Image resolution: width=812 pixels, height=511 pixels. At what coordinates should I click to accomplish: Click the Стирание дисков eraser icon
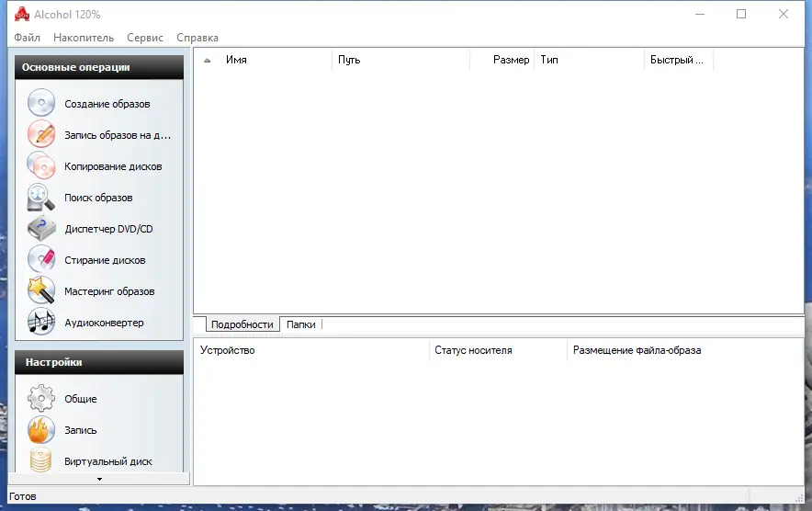(41, 259)
